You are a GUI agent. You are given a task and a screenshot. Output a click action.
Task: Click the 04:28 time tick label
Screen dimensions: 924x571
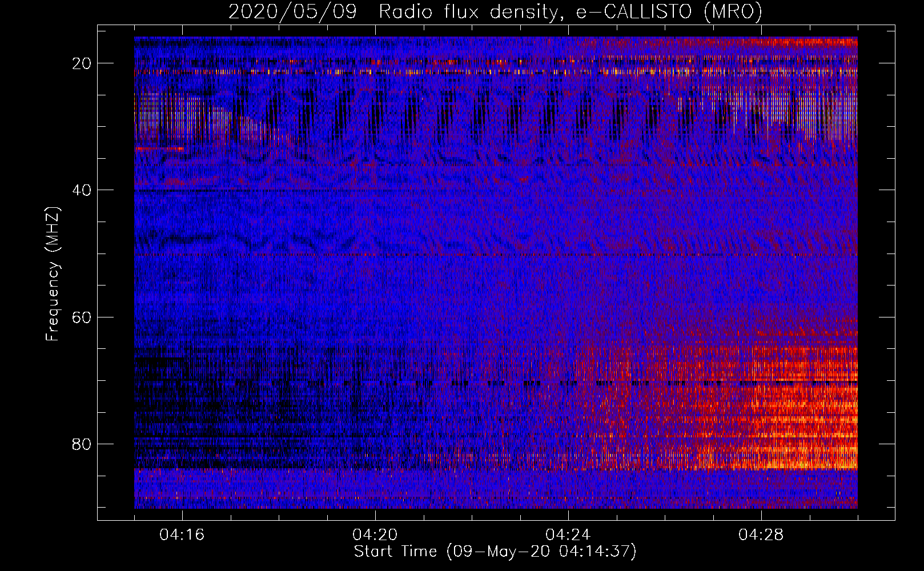[x=761, y=535]
